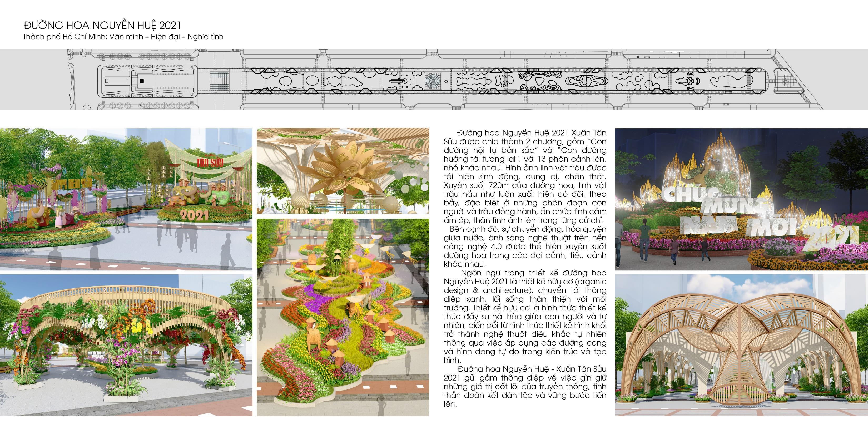The image size is (868, 434).
Task: Open the wooden flower pergola rendering
Action: 126,345
